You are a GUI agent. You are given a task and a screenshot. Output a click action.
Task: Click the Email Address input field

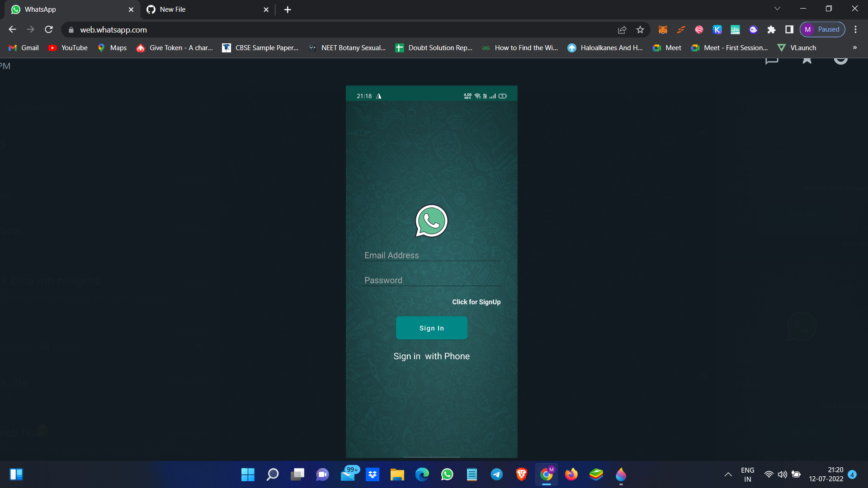click(432, 255)
